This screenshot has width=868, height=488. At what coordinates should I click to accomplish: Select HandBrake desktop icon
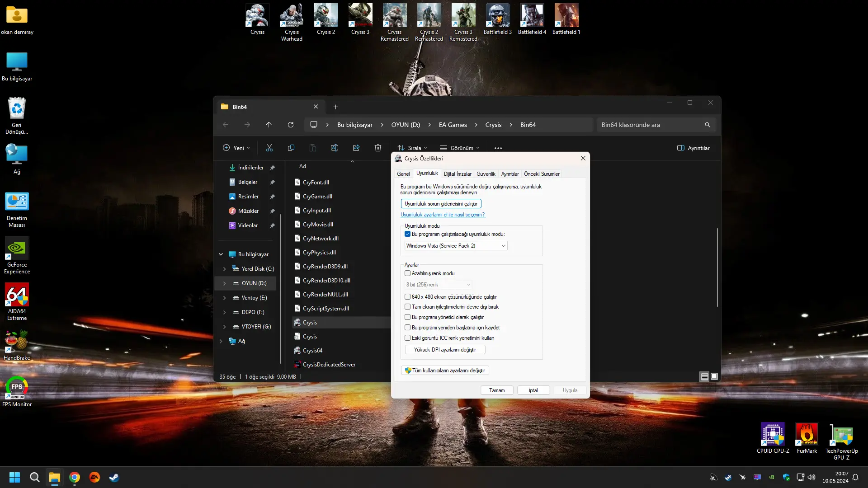(x=17, y=346)
